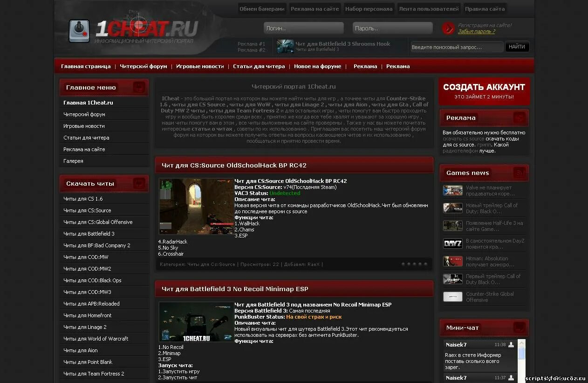Open Новое на форуме in navbar
The height and width of the screenshot is (383, 588).
pyautogui.click(x=317, y=66)
